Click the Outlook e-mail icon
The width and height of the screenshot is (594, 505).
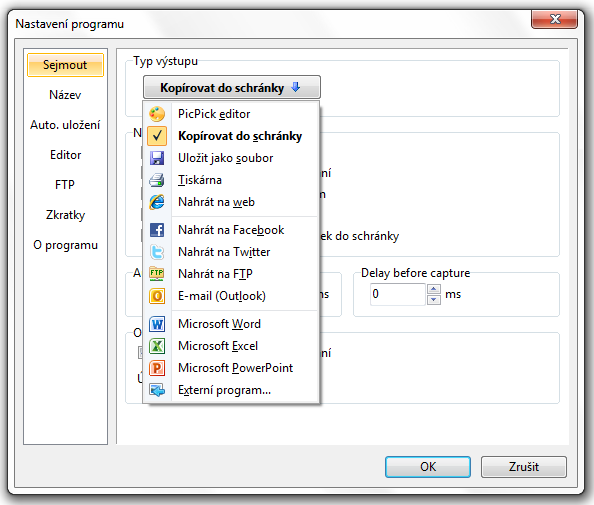[157, 296]
